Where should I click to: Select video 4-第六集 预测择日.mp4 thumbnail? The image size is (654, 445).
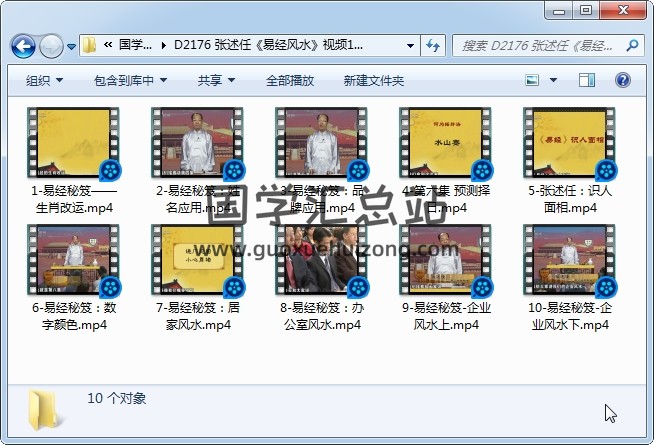coord(445,143)
